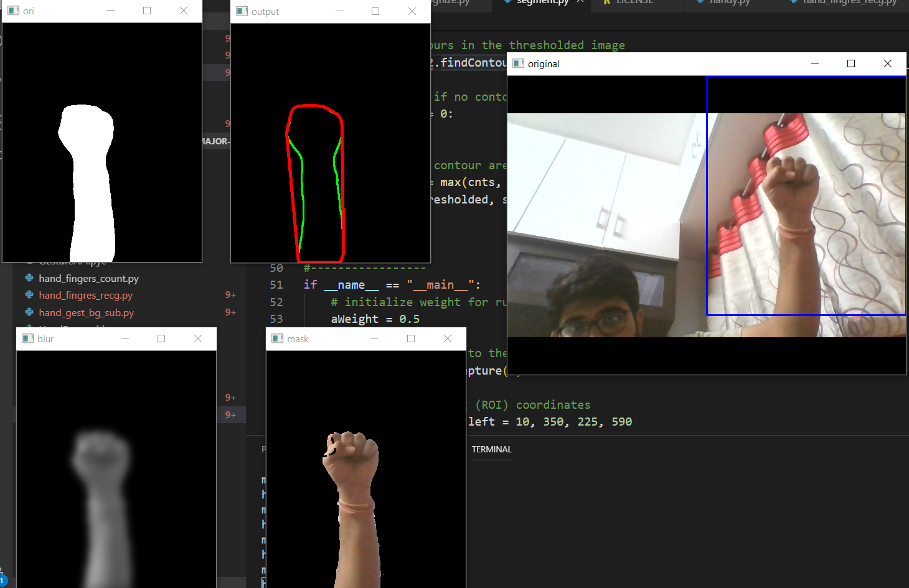
Task: Click the "thresholded image" comment text
Action: point(567,45)
